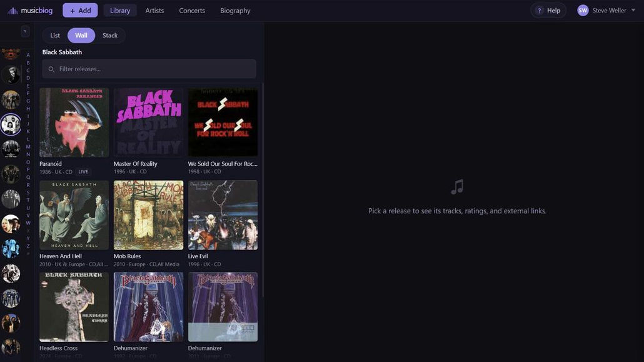This screenshot has width=644, height=362.
Task: Click the Filter releases search field
Action: click(x=149, y=69)
